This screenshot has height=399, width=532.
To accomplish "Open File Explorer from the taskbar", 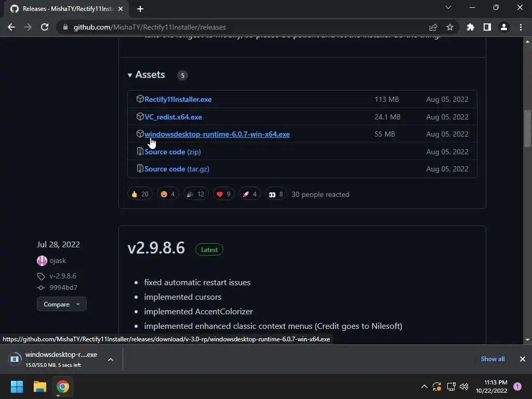I will pos(39,387).
